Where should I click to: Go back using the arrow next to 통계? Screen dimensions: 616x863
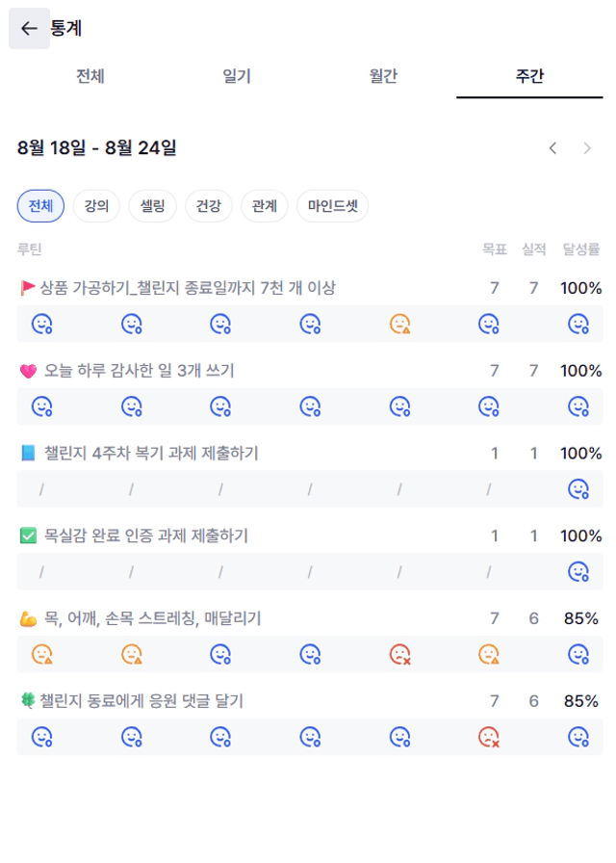[29, 28]
